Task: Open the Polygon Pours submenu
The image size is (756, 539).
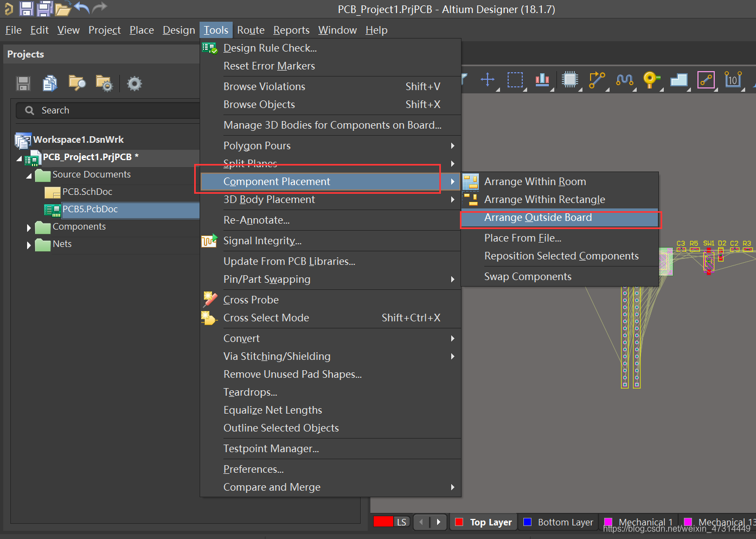Action: pos(331,145)
